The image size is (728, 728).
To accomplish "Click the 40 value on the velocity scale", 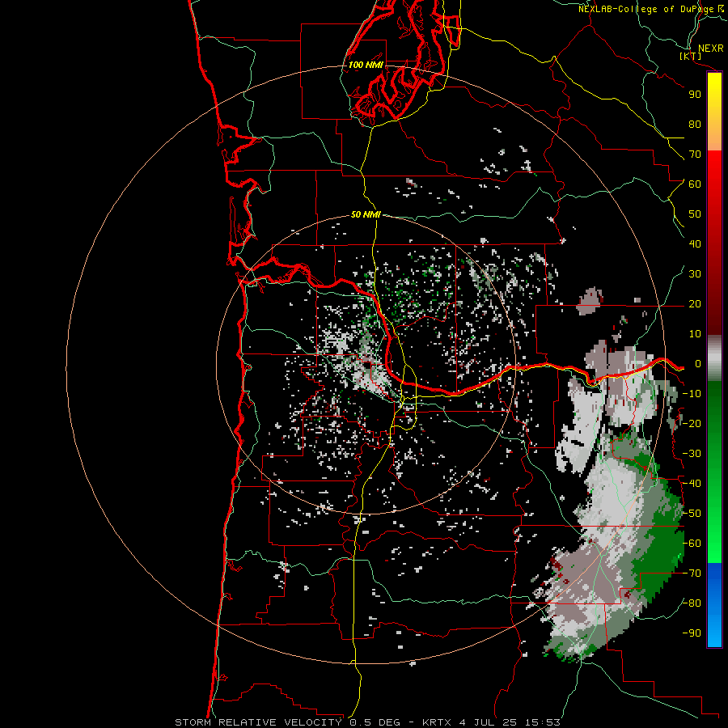I will point(695,244).
